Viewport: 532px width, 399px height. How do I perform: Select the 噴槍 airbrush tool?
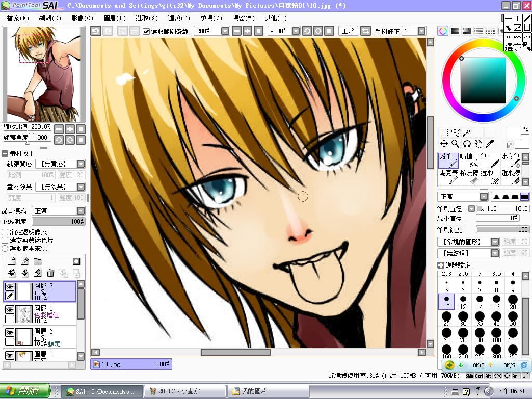(x=469, y=160)
